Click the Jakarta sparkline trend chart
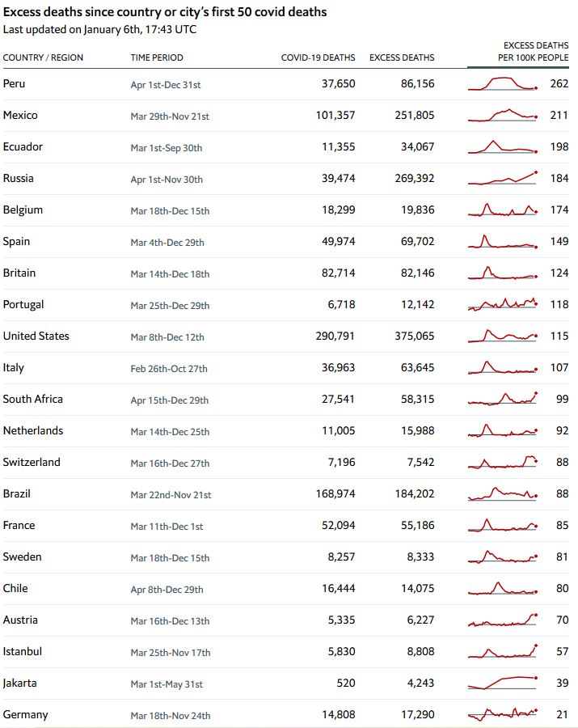Image resolution: width=578 pixels, height=728 pixels. [x=502, y=682]
